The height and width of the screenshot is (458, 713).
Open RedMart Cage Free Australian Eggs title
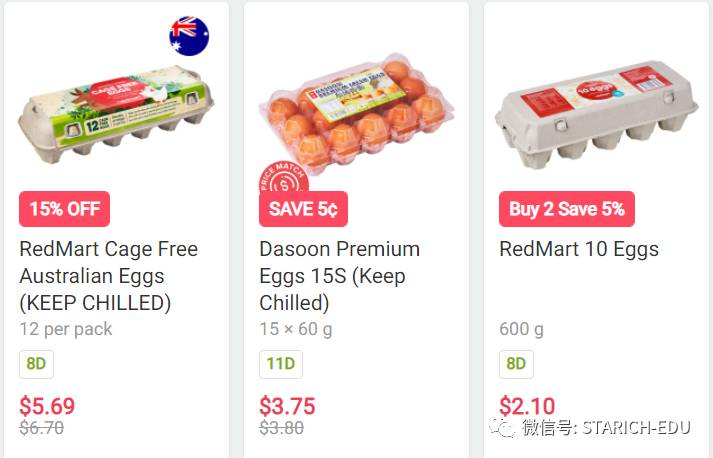click(108, 275)
